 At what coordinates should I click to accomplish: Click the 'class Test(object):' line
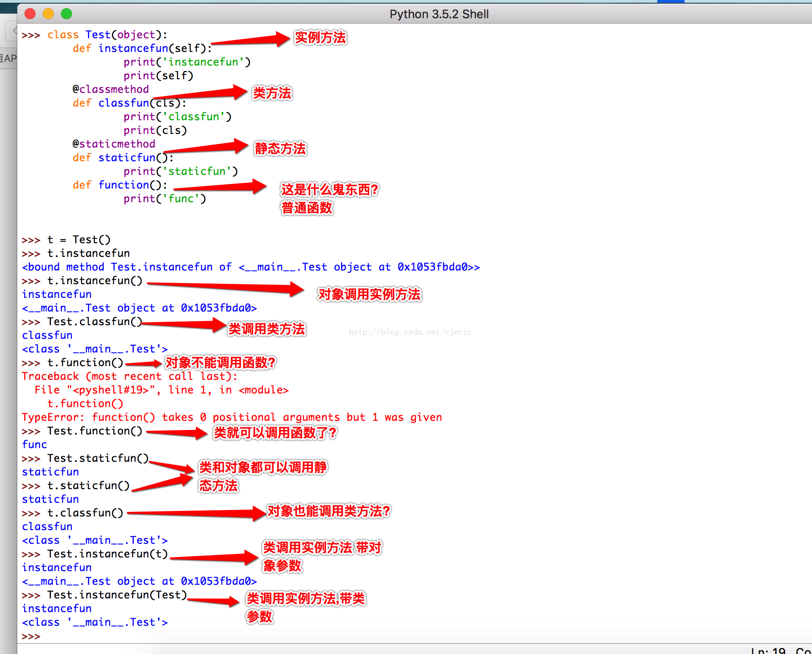coord(107,35)
